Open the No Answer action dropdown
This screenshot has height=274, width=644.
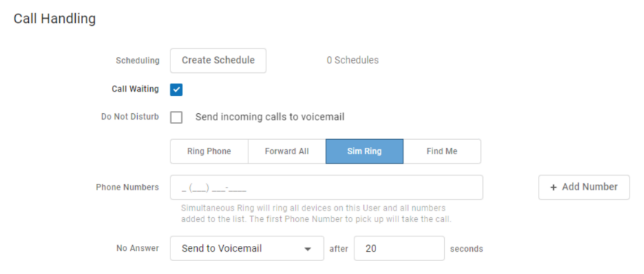coord(247,248)
